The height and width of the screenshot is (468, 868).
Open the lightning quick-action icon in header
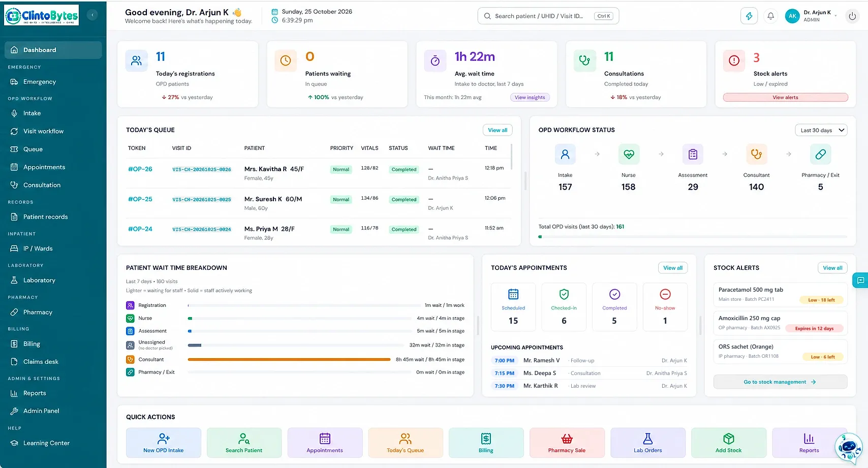point(749,16)
